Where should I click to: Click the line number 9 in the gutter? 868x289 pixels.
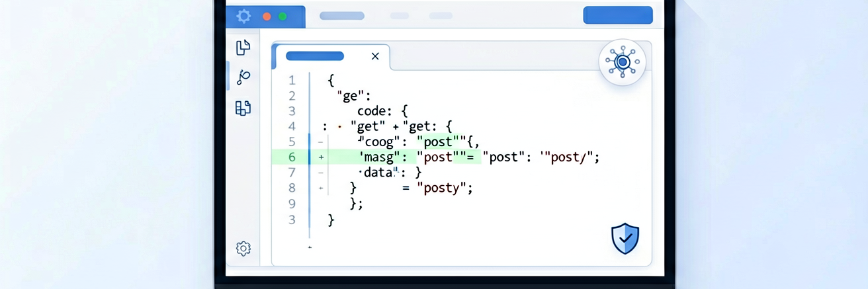(x=292, y=204)
